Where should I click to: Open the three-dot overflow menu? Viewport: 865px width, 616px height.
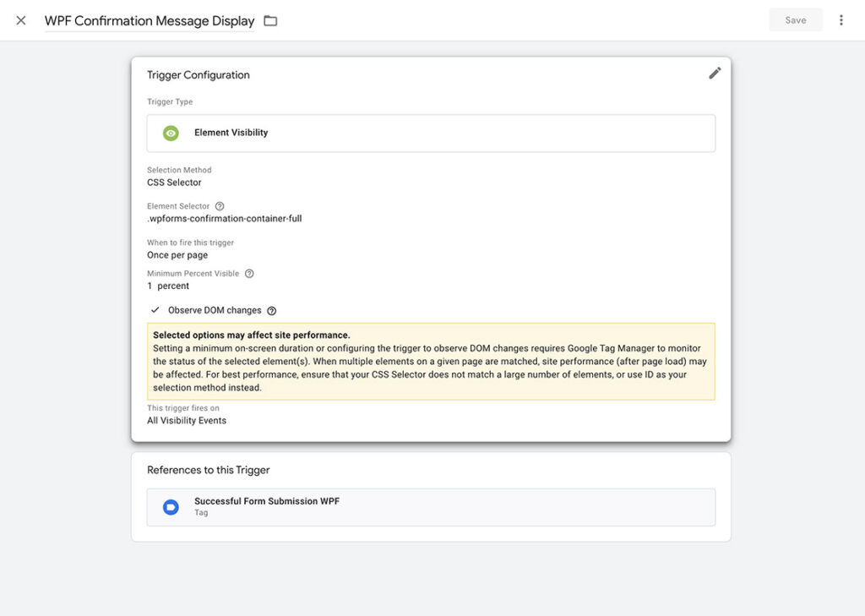click(x=841, y=19)
